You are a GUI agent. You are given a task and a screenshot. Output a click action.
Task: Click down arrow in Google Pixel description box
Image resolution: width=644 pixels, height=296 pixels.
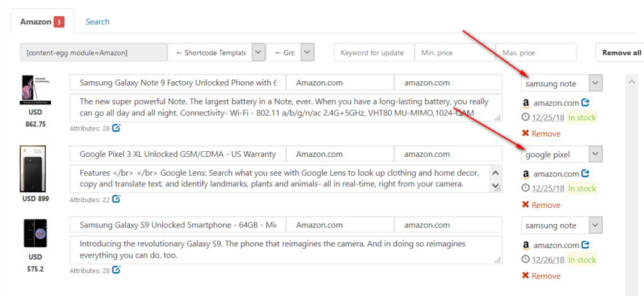click(x=494, y=185)
